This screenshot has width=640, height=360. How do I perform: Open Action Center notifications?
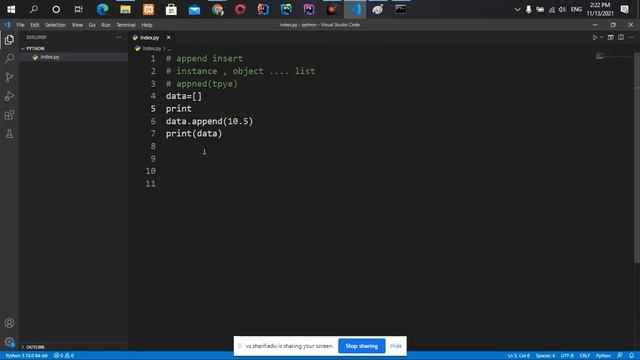[624, 9]
